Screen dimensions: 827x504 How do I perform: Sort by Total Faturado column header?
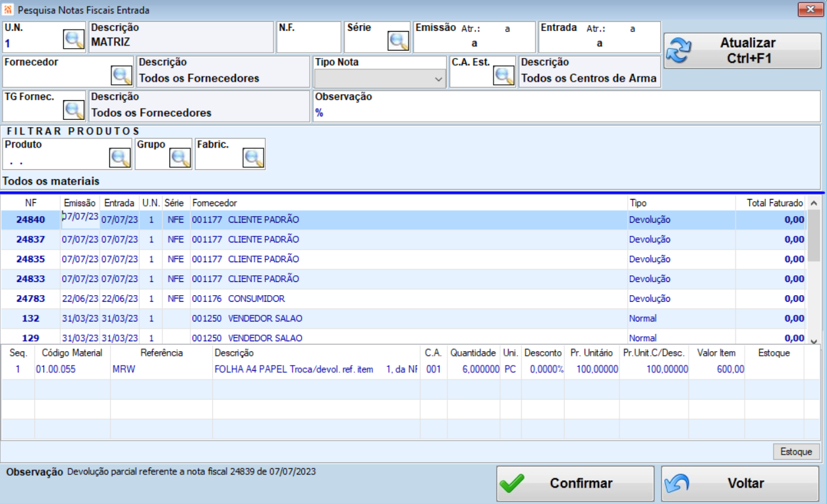[772, 203]
